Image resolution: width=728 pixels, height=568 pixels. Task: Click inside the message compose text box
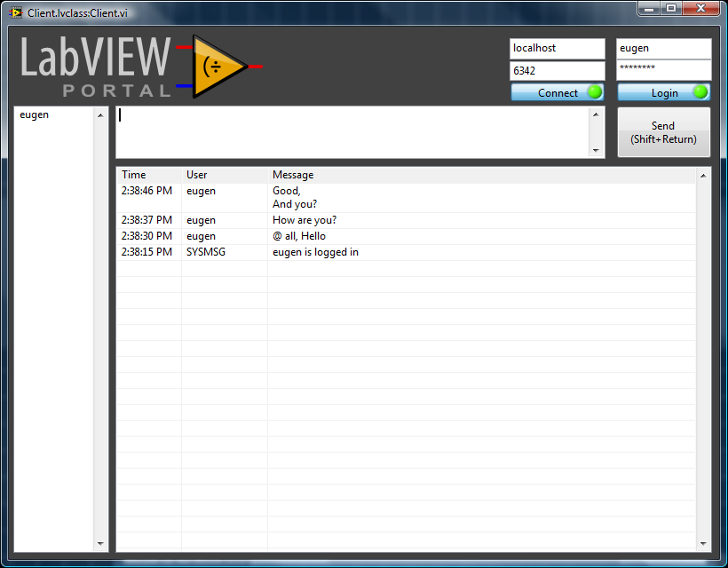(x=352, y=132)
